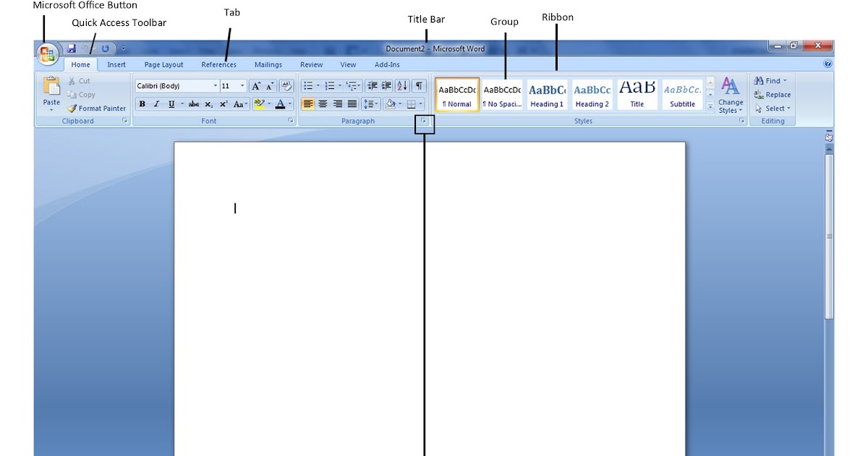The image size is (868, 456).
Task: Open the font size 11 dropdown
Action: click(242, 85)
